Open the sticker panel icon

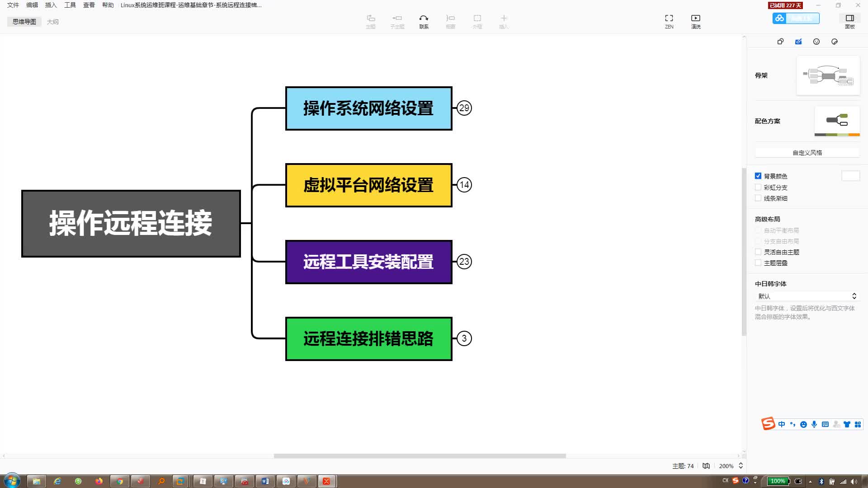(x=835, y=42)
